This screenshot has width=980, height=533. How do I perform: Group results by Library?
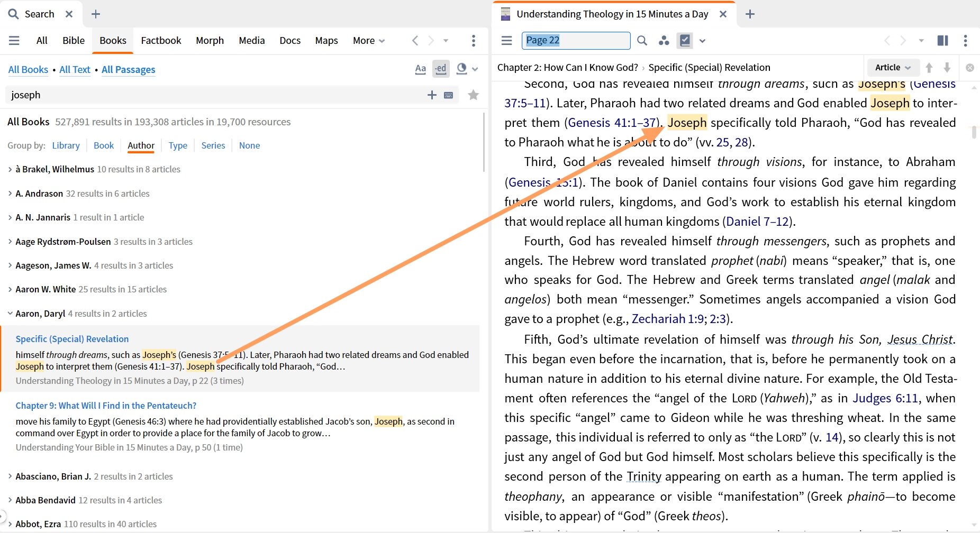coord(66,145)
